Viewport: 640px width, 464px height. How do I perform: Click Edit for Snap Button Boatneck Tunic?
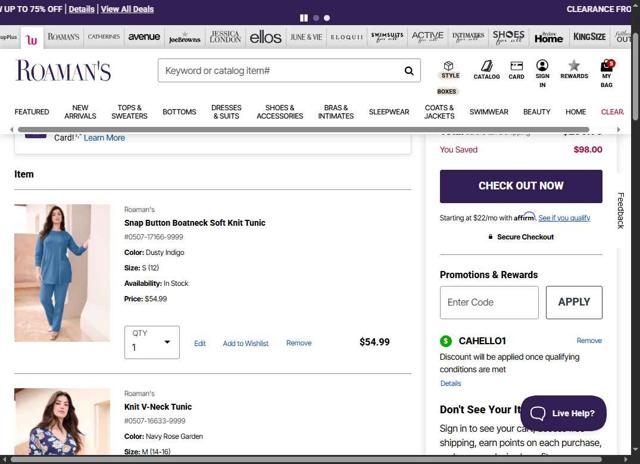tap(200, 343)
